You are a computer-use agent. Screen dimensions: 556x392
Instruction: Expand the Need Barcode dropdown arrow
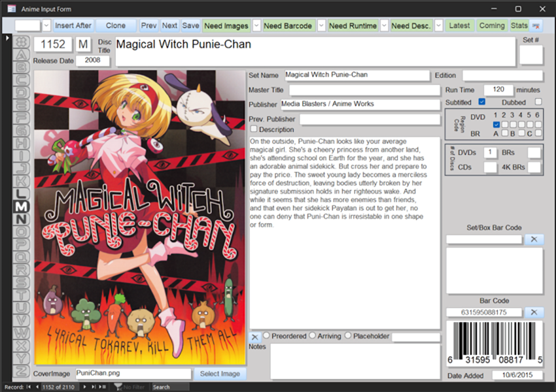pos(321,25)
